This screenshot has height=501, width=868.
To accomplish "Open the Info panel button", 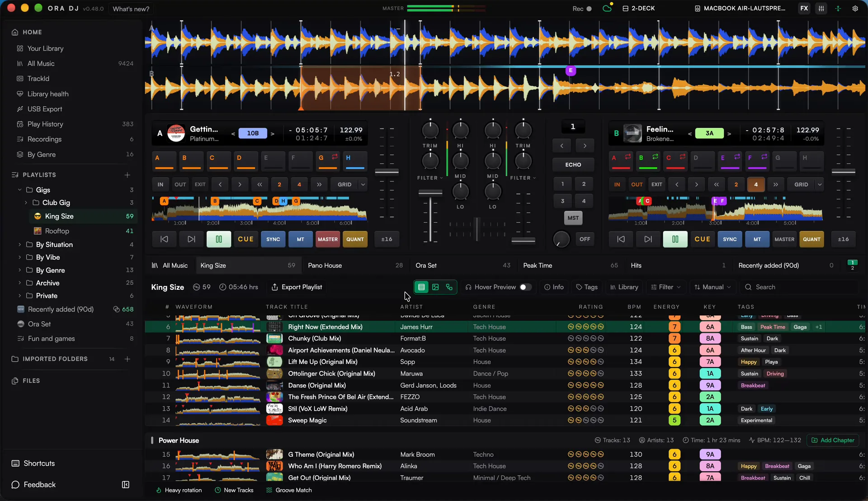I will [554, 287].
